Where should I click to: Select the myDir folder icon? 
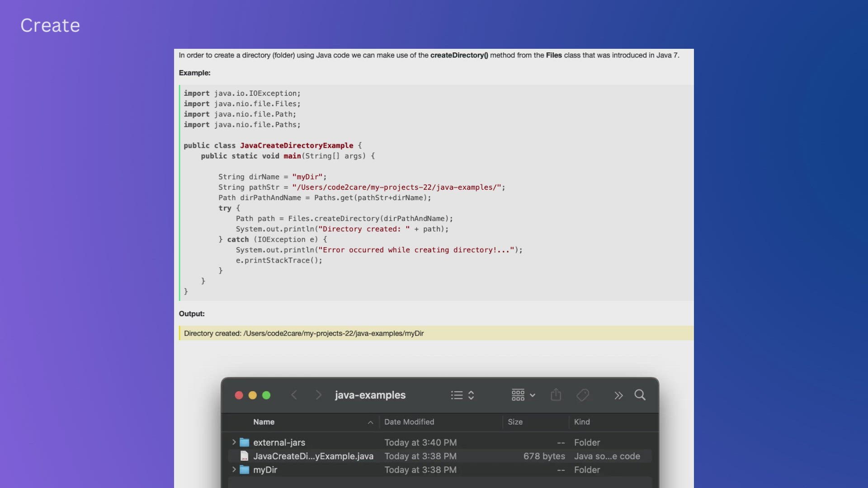[x=245, y=470]
